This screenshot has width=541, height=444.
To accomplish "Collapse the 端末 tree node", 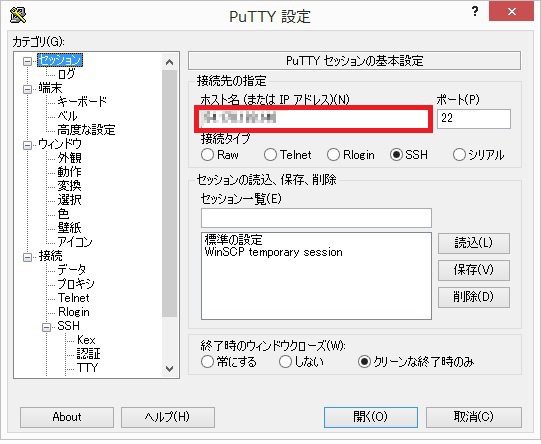I will [27, 89].
